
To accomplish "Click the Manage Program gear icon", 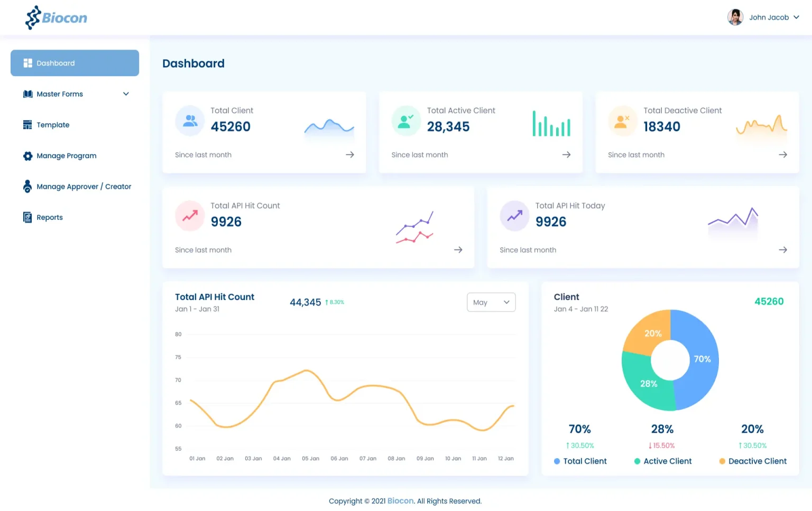I will pos(27,156).
